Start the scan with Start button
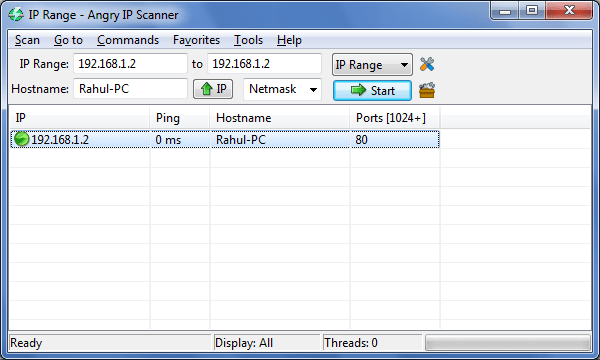 point(372,91)
